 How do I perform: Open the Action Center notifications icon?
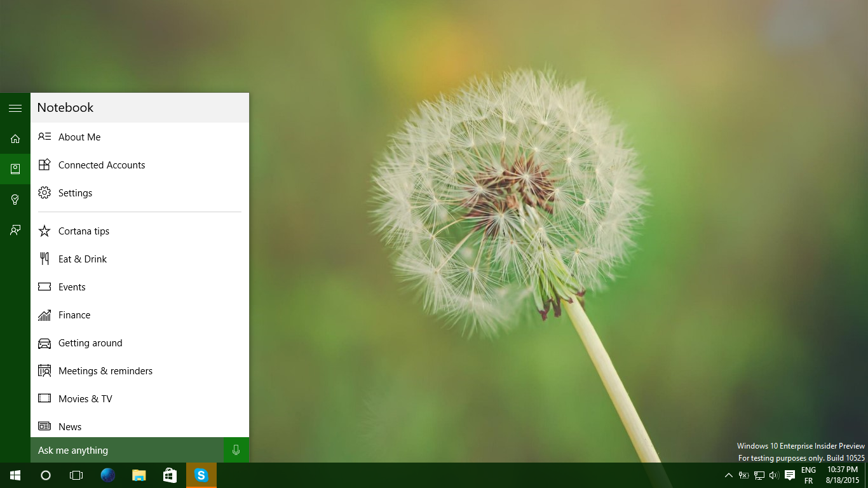790,475
